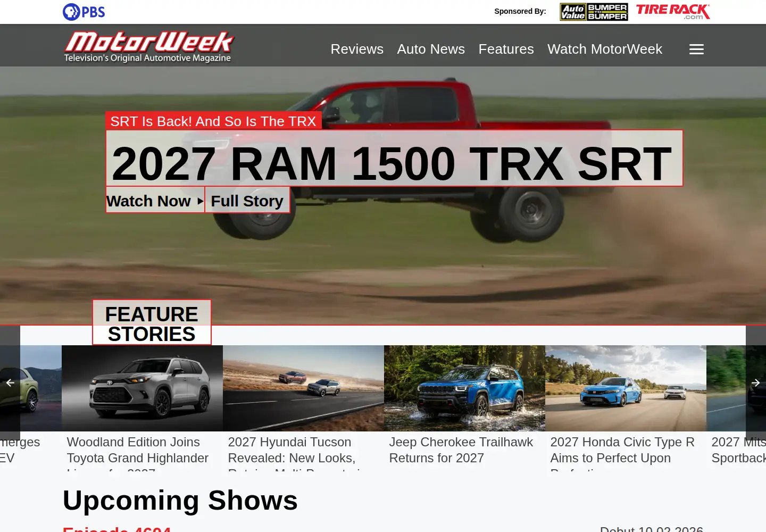Open the hamburger menu
Screen dimensions: 766x532
(696, 49)
